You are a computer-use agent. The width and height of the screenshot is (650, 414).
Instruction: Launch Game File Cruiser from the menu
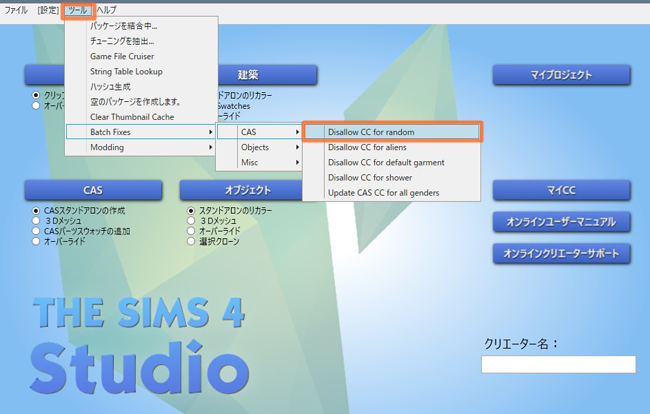(141, 56)
